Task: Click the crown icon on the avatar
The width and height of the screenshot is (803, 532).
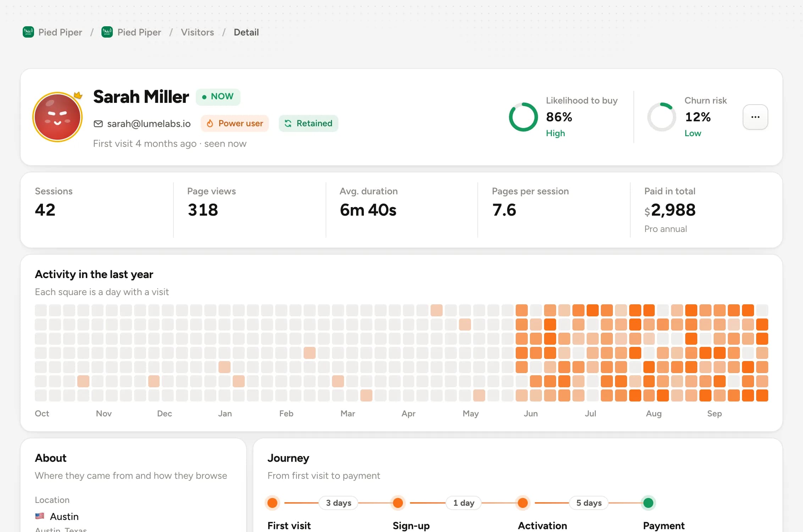Action: tap(78, 95)
